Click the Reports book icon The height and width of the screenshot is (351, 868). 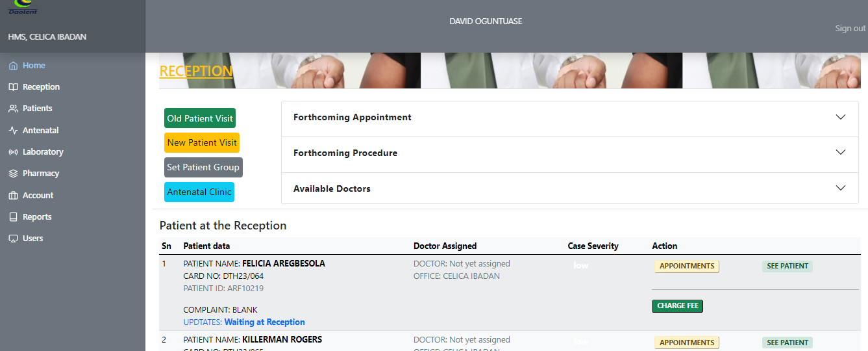[x=13, y=217]
